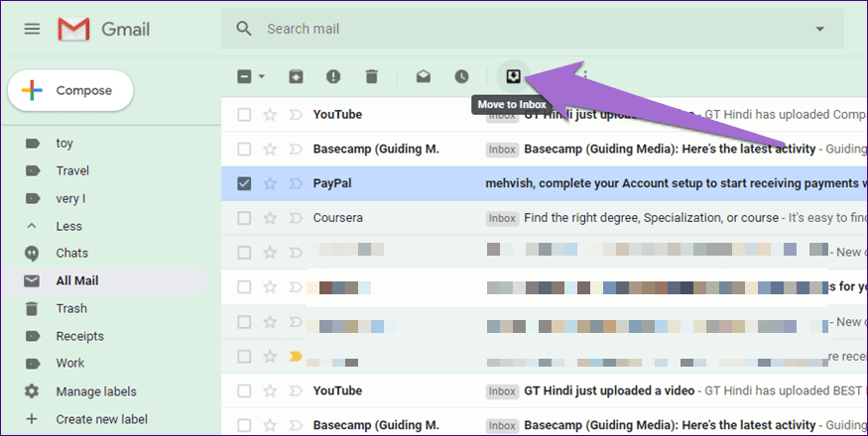Star the PayPal email
The width and height of the screenshot is (868, 436).
point(270,183)
